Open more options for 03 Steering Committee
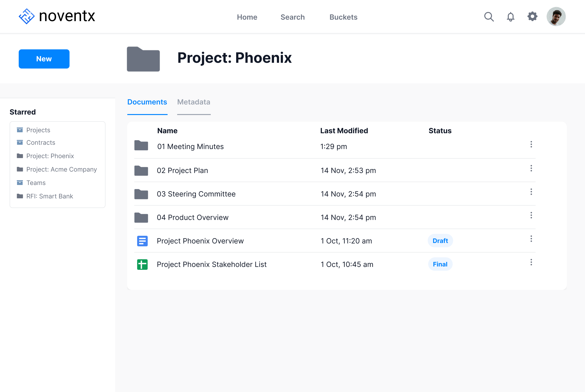Screen dimensions: 585x392 tap(531, 192)
